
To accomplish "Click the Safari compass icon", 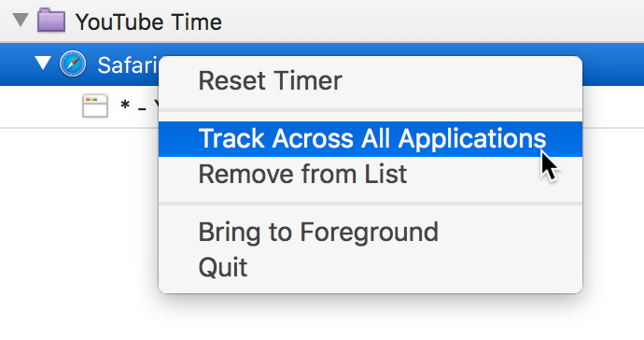I will click(73, 64).
